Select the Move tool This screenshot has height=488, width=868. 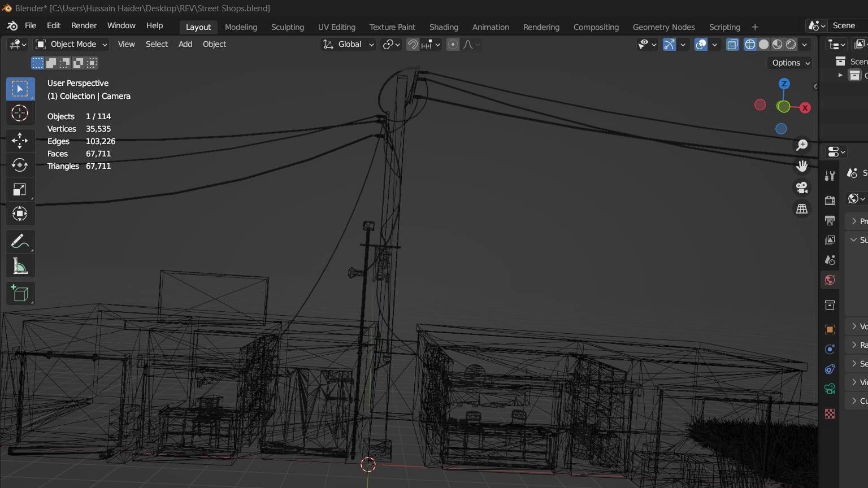click(x=20, y=140)
